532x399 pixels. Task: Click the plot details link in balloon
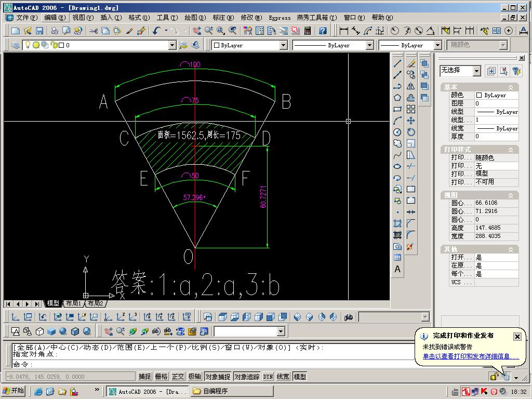(x=471, y=356)
